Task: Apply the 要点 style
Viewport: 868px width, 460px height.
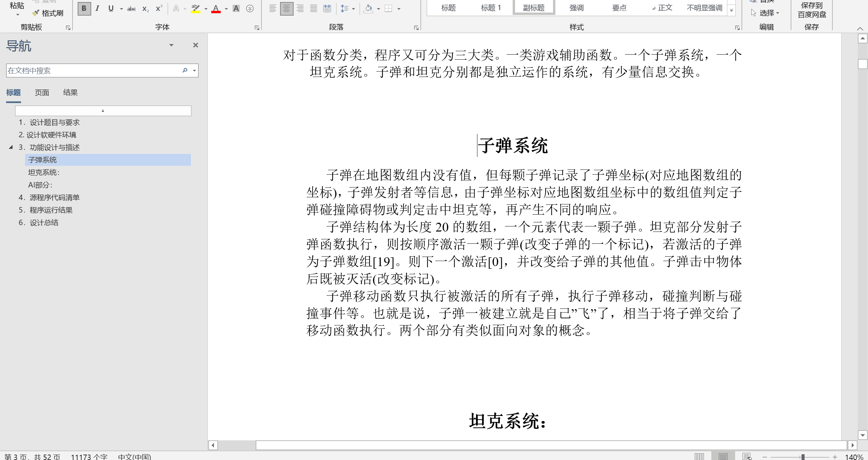Action: pos(619,8)
